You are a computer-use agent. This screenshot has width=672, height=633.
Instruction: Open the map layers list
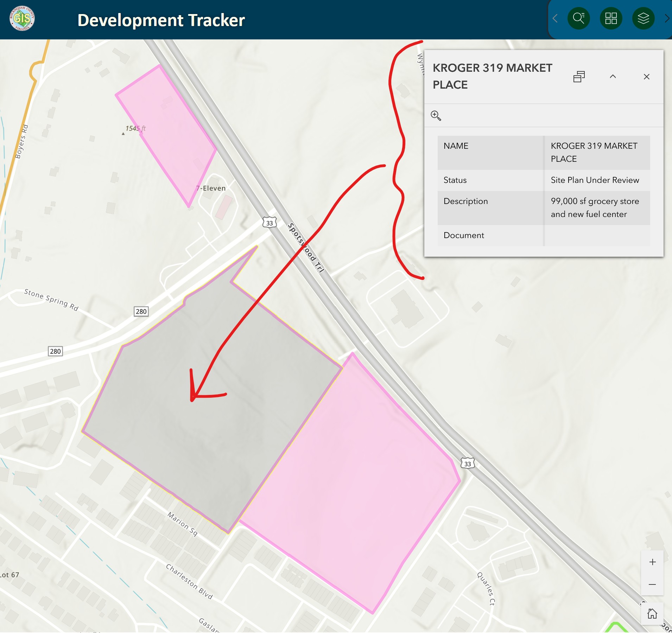[x=643, y=18]
